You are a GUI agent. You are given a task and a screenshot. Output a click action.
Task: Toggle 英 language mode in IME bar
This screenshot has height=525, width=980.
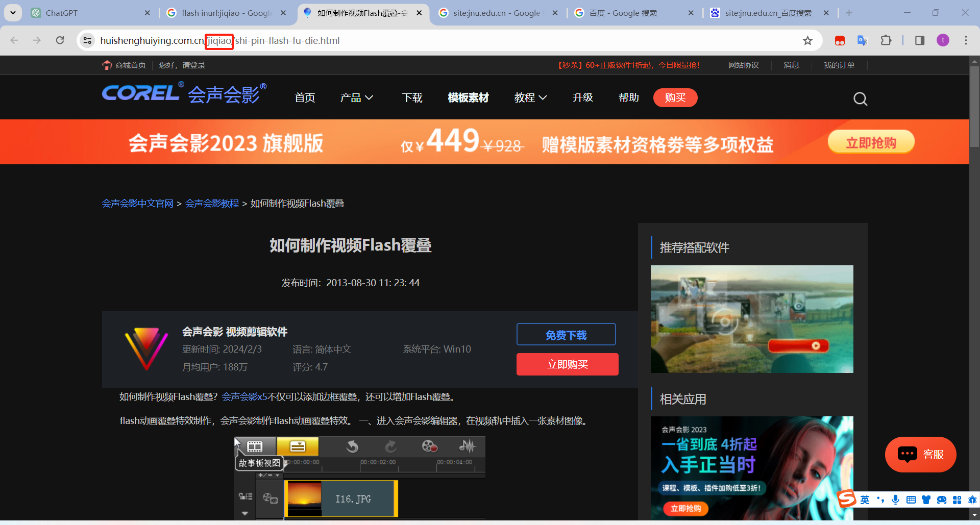pos(865,499)
